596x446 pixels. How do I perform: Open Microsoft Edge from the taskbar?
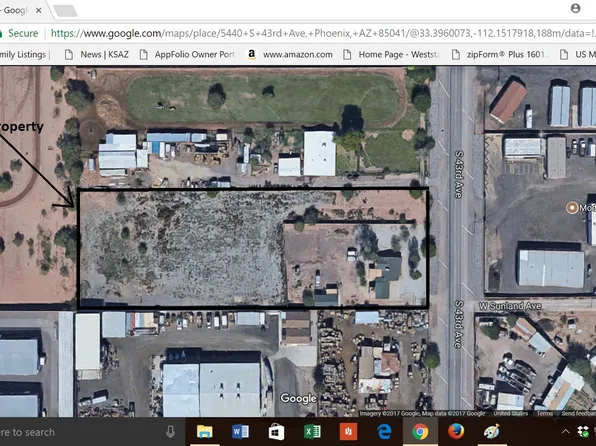point(384,432)
